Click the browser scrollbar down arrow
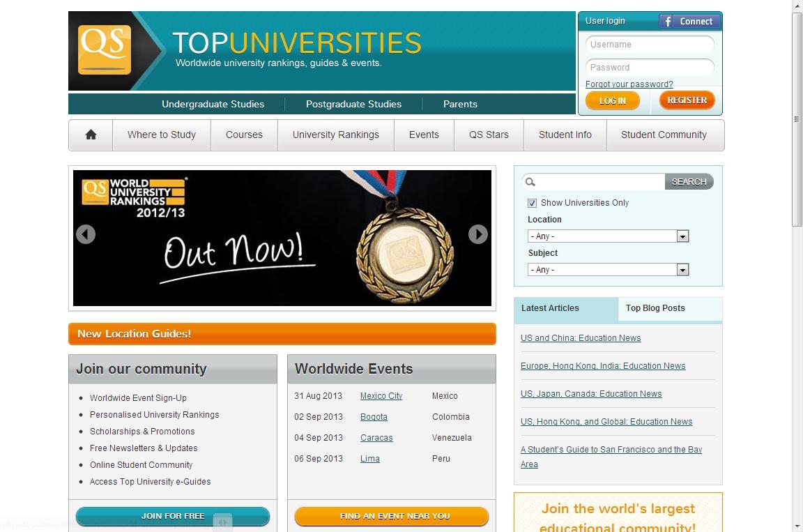This screenshot has height=532, width=803. tap(797, 526)
